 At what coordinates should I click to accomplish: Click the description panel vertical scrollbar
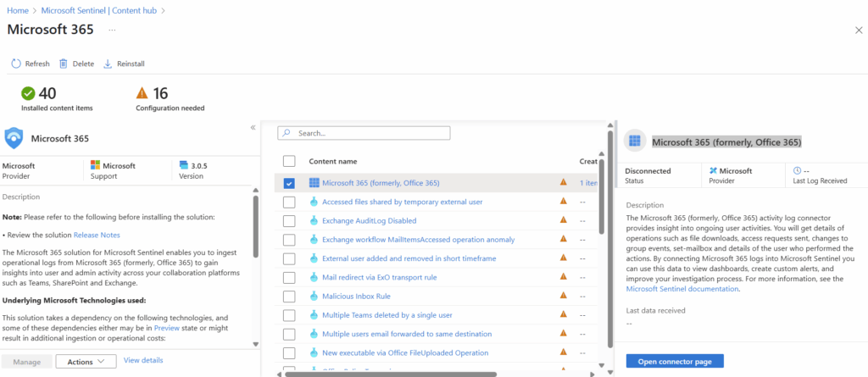pos(255,226)
